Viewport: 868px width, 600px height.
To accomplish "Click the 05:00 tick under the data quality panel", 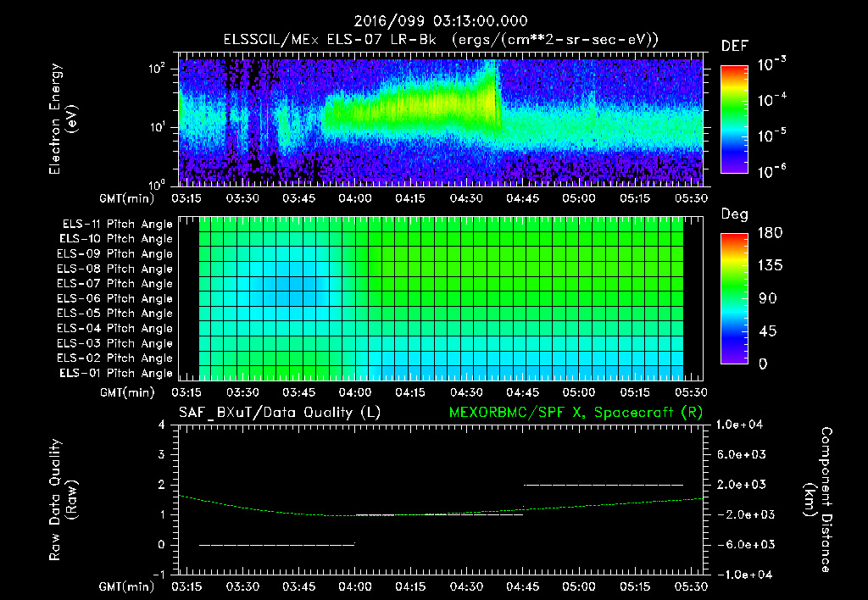I will (578, 586).
